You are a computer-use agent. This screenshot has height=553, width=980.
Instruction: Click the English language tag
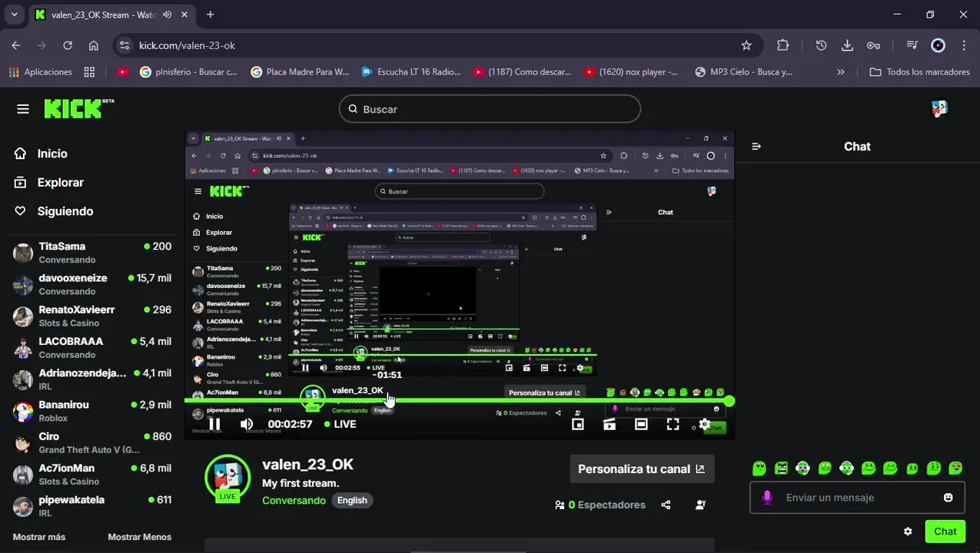click(352, 500)
